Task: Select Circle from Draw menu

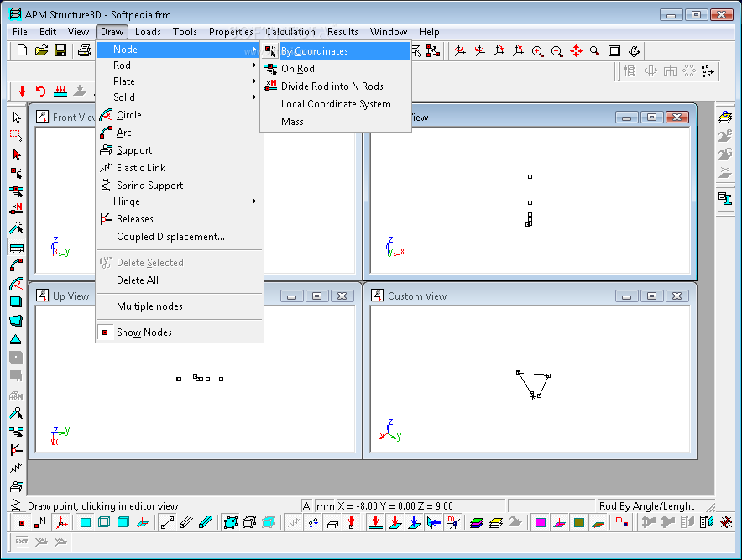Action: (x=180, y=115)
